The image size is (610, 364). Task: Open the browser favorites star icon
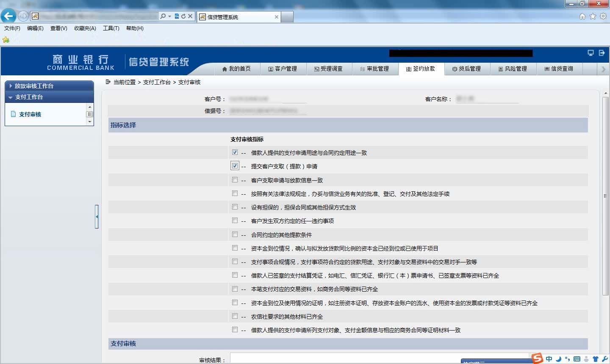593,16
